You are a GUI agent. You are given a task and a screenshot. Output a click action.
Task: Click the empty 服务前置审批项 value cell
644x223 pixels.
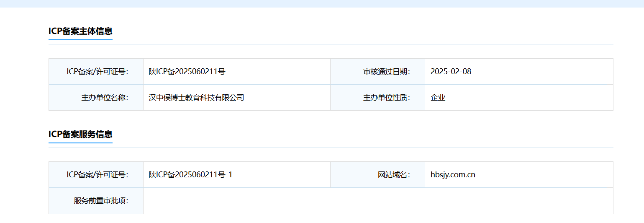[378, 201]
